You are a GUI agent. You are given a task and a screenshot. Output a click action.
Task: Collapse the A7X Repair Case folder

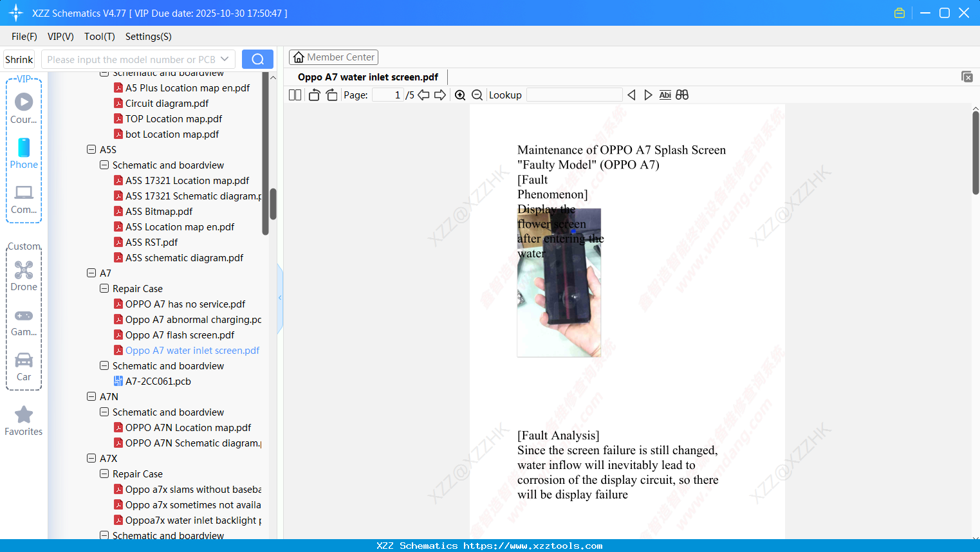coord(104,474)
